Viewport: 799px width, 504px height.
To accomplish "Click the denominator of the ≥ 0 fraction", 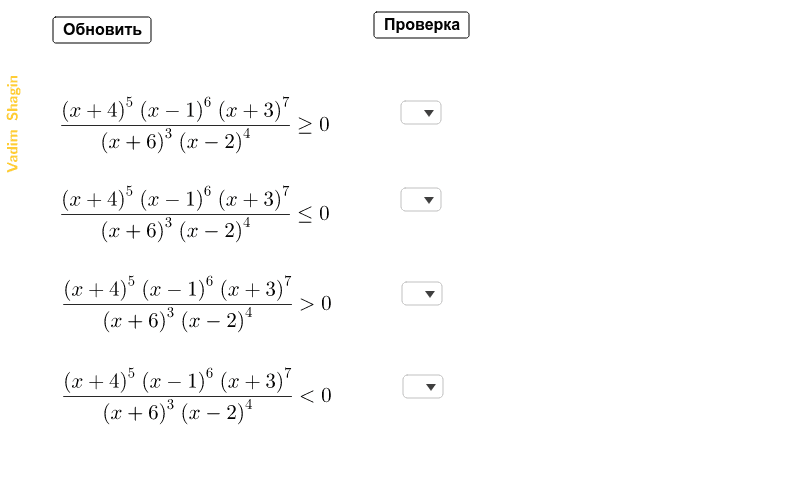I will 176,141.
